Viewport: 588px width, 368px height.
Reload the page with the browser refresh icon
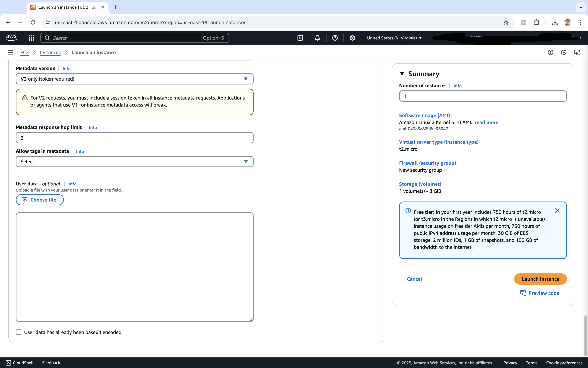click(33, 22)
